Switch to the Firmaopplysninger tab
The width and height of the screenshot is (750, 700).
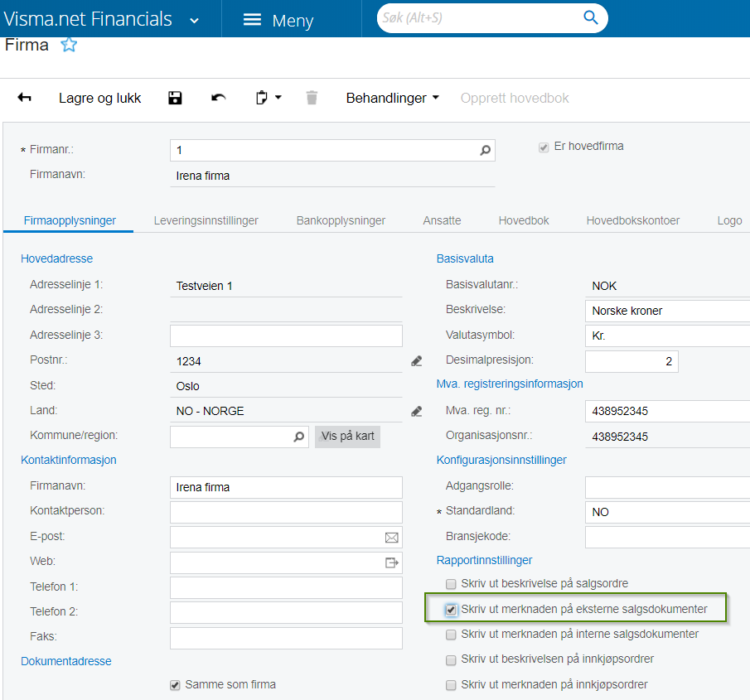tap(70, 220)
